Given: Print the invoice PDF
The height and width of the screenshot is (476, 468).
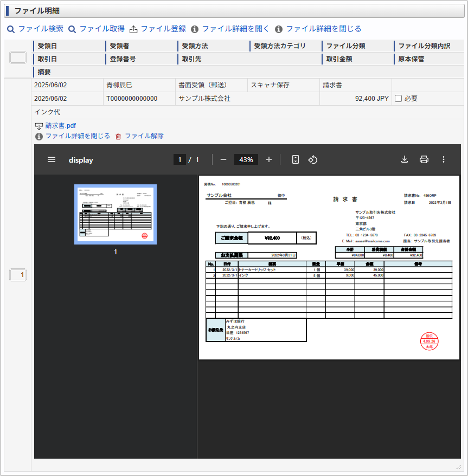Looking at the screenshot, I should [424, 159].
